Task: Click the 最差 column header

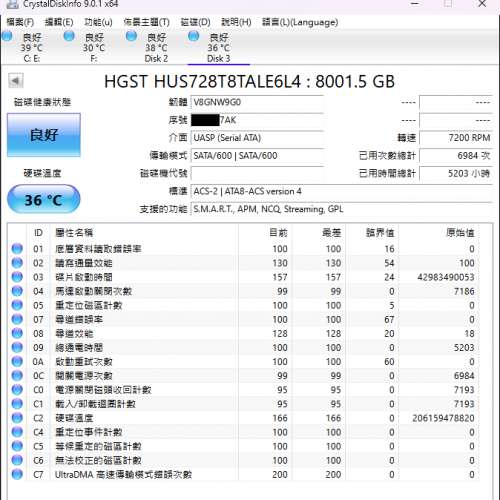Action: (x=319, y=233)
